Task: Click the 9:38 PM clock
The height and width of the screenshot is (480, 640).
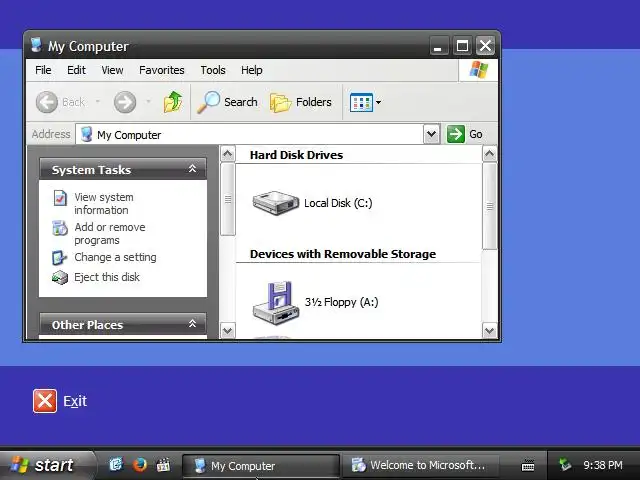Action: 603,465
